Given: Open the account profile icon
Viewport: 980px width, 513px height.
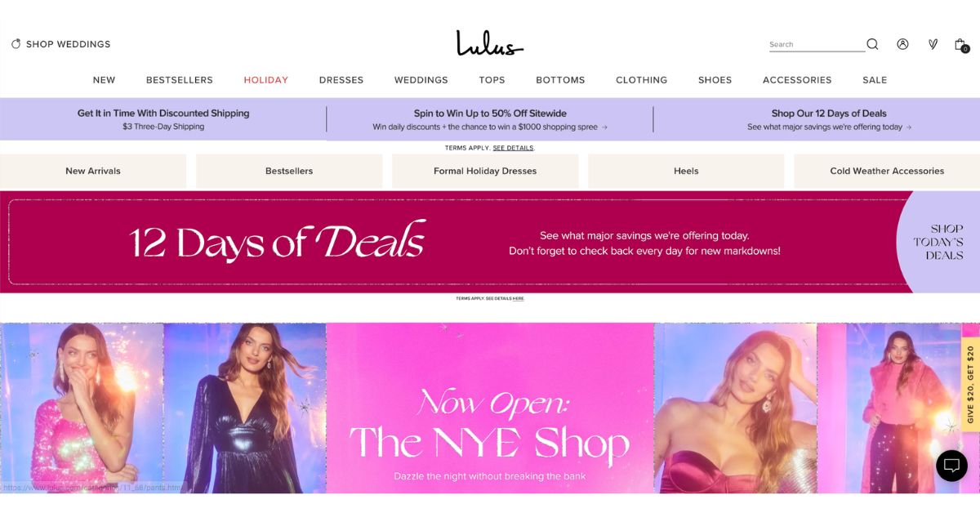Looking at the screenshot, I should [x=902, y=44].
